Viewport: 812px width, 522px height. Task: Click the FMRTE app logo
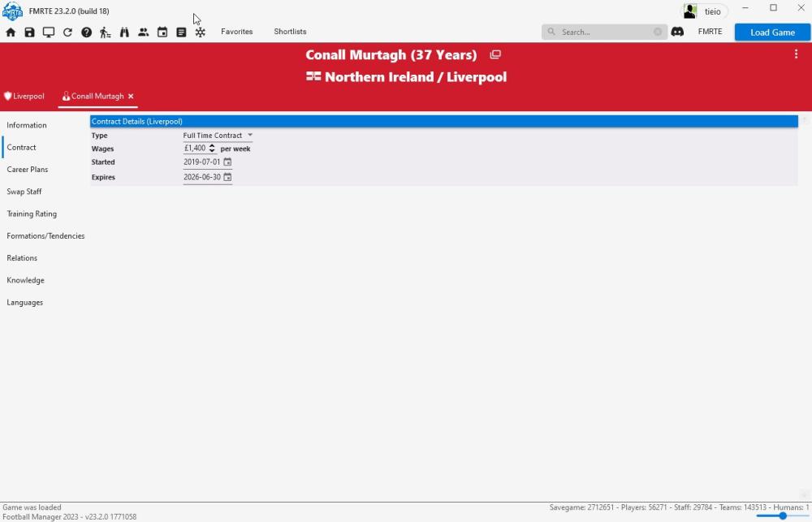pos(12,11)
